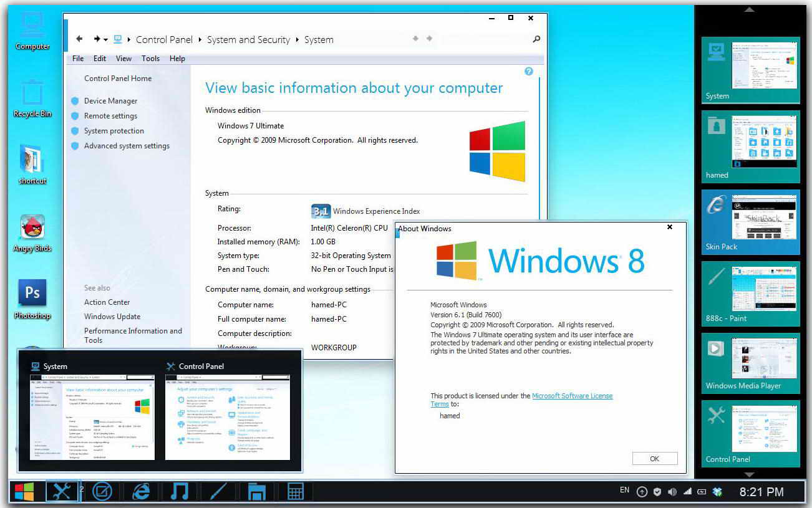Switch to Windows Media Player sidebar thumbnail
The height and width of the screenshot is (508, 812).
[750, 363]
